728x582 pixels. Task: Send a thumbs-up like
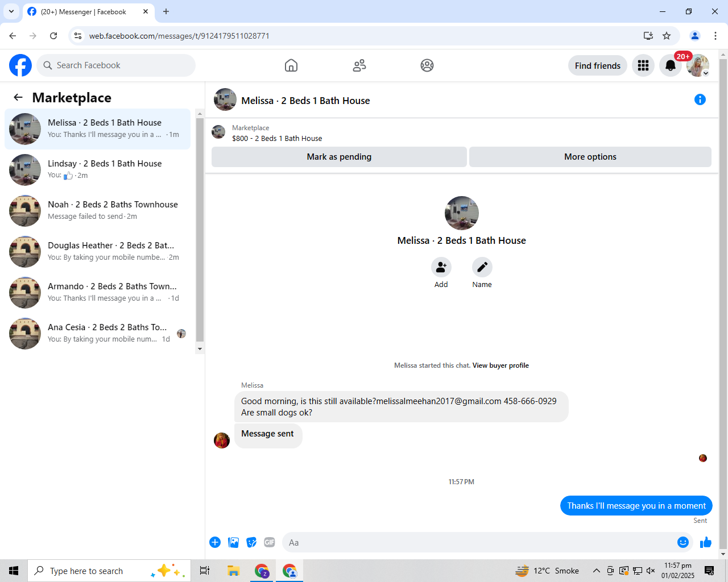click(x=706, y=542)
